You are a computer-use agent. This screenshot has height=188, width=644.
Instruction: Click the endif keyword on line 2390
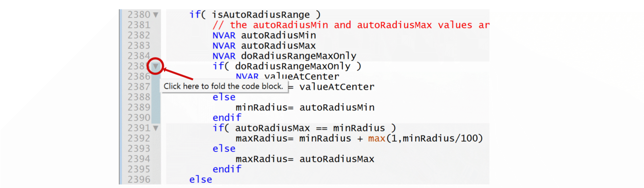227,118
